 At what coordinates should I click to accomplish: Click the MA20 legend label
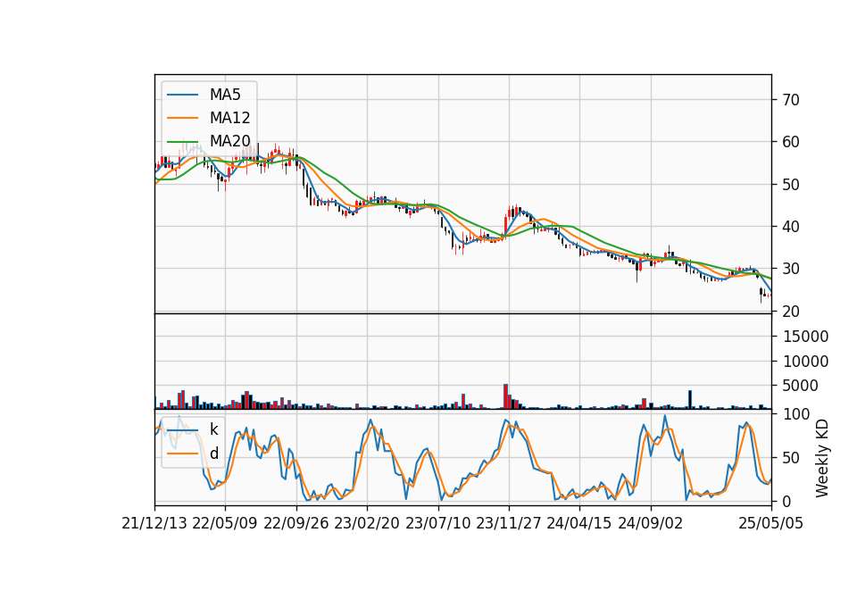tap(229, 141)
